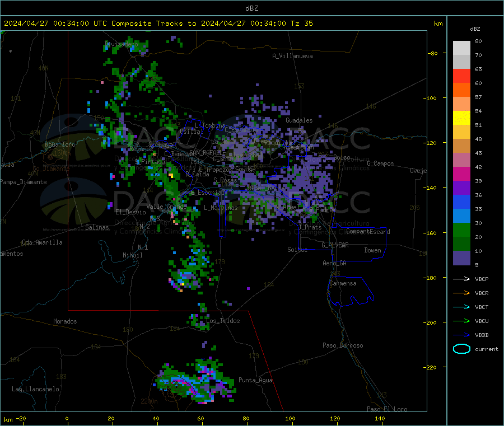Click the 'Paso_Barroso' map label
Image resolution: width=504 pixels, height=426 pixels.
tap(343, 345)
